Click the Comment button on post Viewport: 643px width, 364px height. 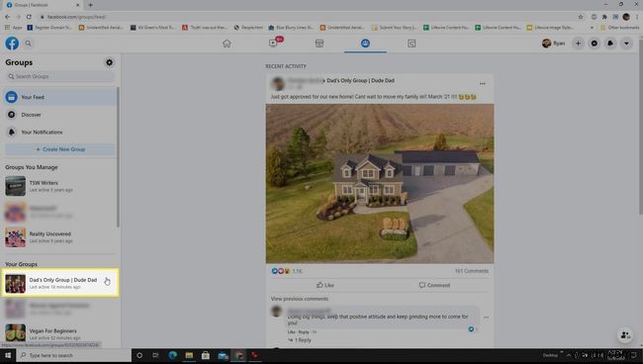(x=434, y=285)
